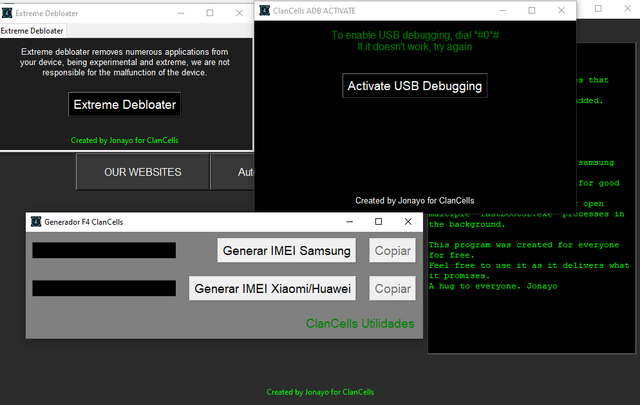Close the Extreme Debloater window

point(239,13)
